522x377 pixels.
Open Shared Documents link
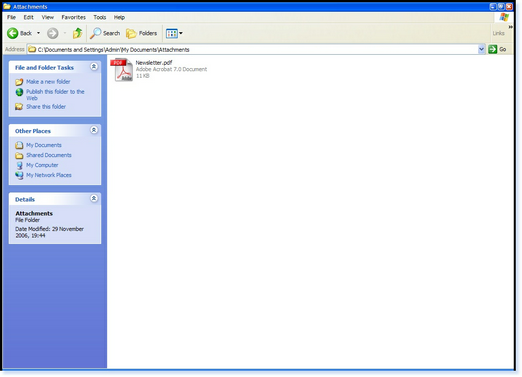[49, 155]
